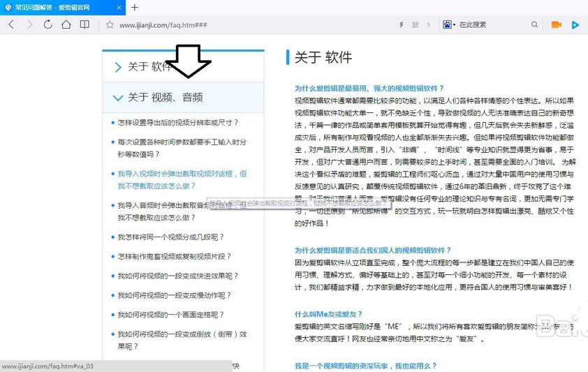
Task: Reload the page with the refresh icon
Action: click(x=47, y=24)
